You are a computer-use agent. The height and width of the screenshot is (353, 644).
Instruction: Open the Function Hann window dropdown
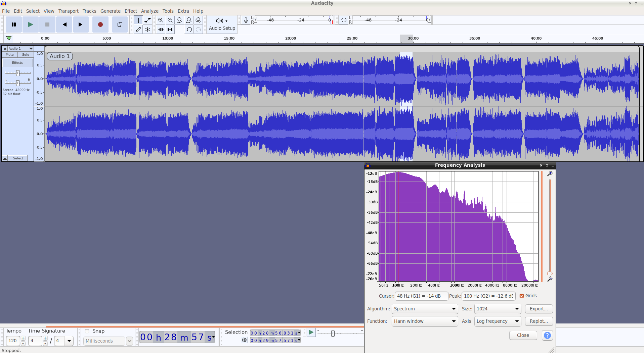[425, 321]
